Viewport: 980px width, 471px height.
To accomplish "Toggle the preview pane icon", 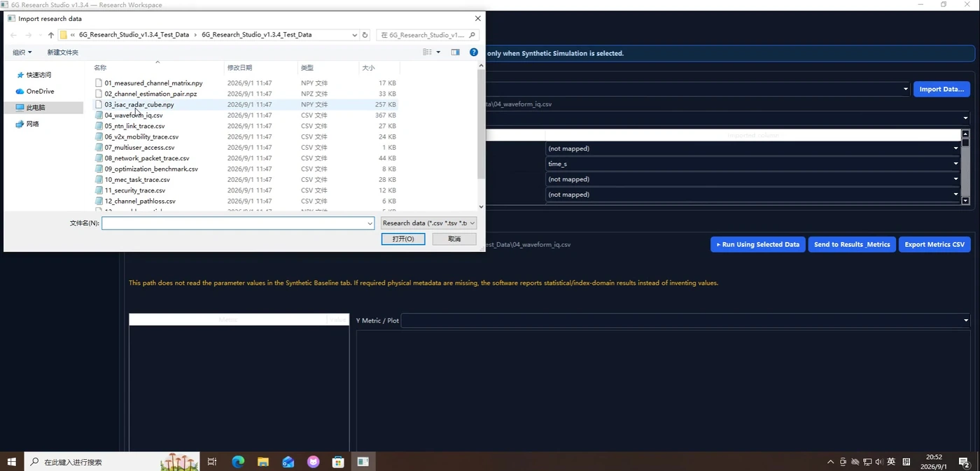I will 455,52.
